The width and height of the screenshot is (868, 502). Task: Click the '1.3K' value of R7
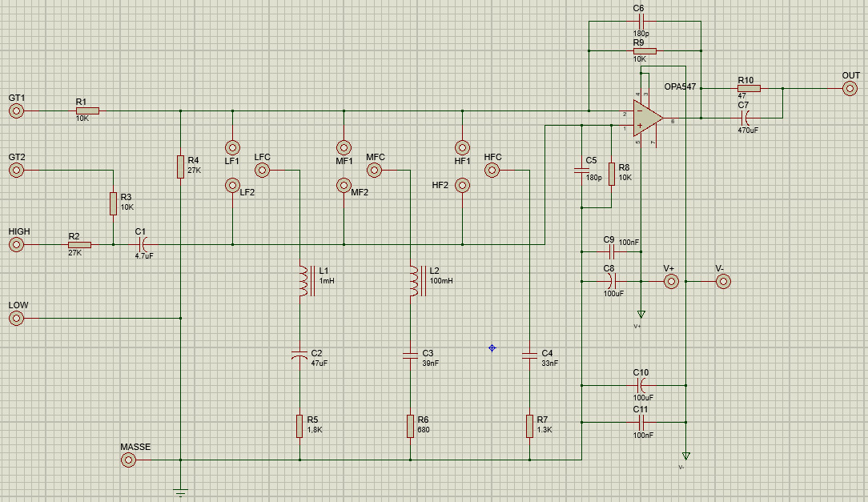[545, 429]
